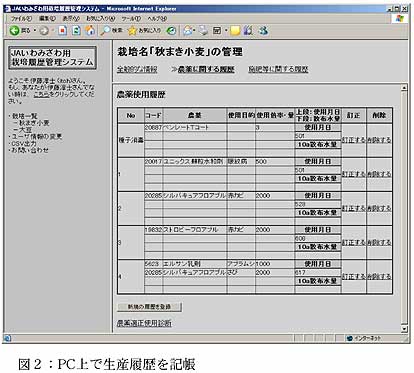Open the Back button history dropdown arrow
Image resolution: width=414 pixels, height=373 pixels.
(x=35, y=31)
